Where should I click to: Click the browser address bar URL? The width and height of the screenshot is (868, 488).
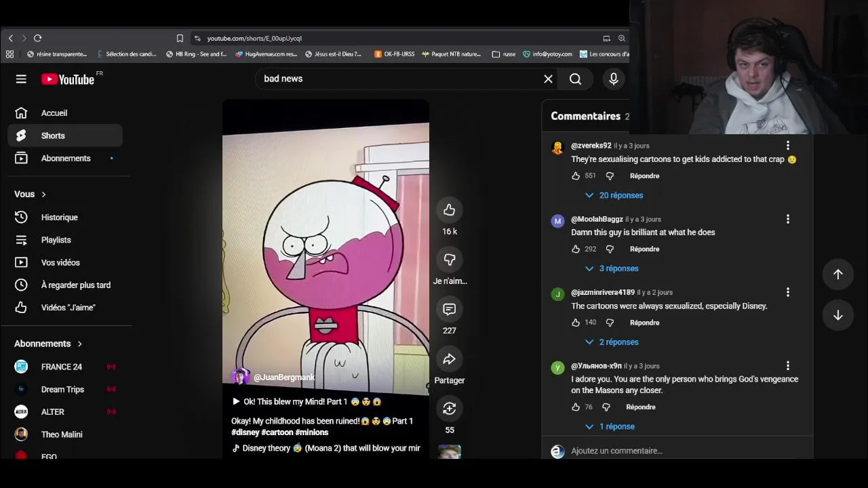coord(254,39)
